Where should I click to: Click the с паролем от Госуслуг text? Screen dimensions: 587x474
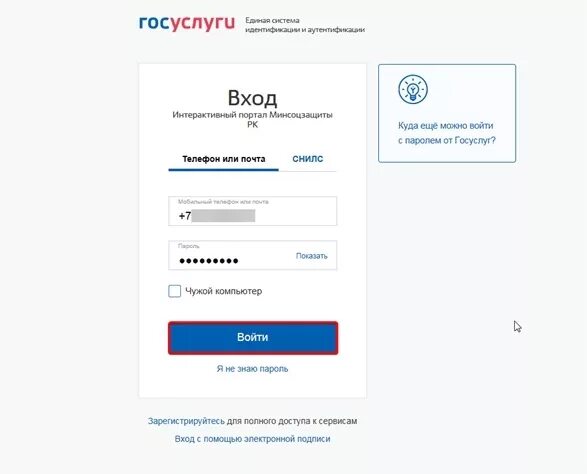(447, 140)
